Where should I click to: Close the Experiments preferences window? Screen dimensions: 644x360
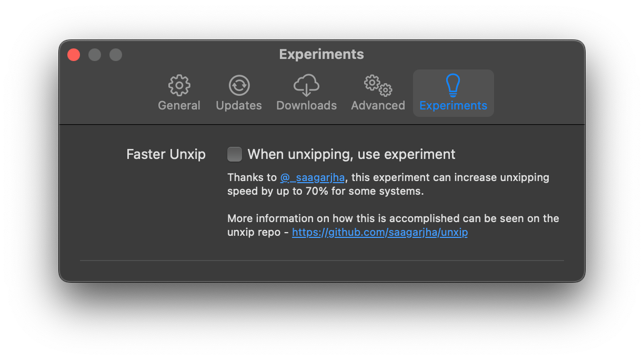coord(74,55)
